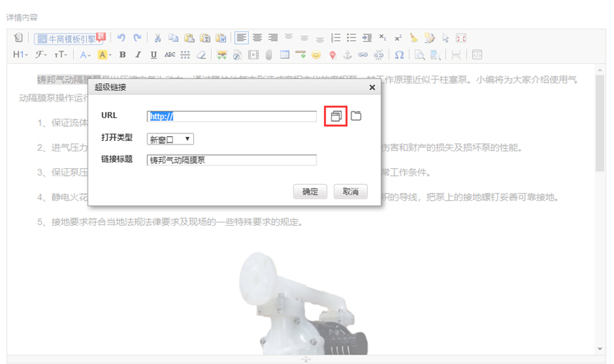Open the 牛商模板引擎 template engine

click(70, 39)
